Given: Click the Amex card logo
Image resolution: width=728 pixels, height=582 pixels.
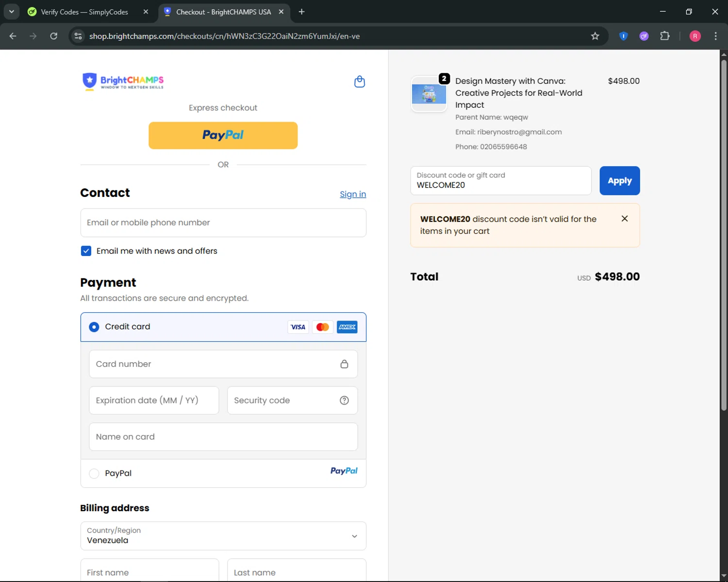Looking at the screenshot, I should [347, 327].
